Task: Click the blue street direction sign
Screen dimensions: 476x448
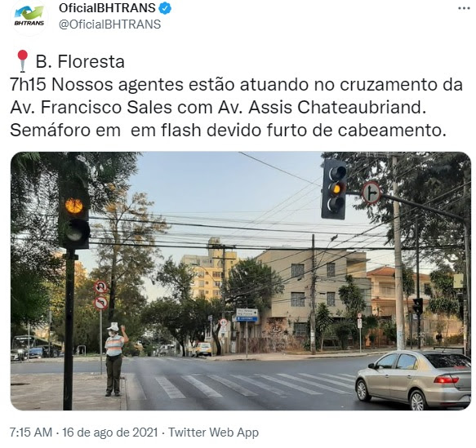Action: [x=247, y=316]
